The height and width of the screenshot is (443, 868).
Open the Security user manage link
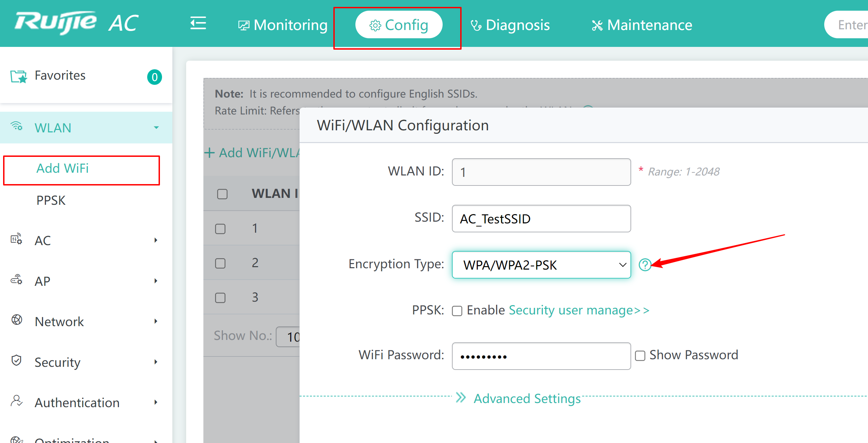(x=579, y=311)
